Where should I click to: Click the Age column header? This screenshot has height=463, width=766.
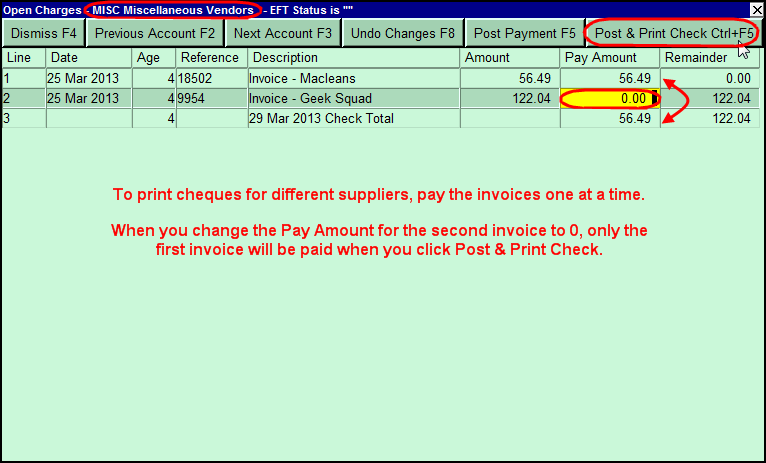[154, 58]
